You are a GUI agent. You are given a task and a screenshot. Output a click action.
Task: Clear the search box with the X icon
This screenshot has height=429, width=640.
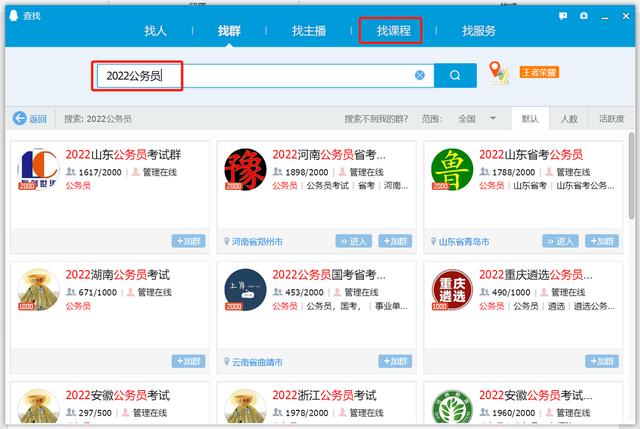420,75
